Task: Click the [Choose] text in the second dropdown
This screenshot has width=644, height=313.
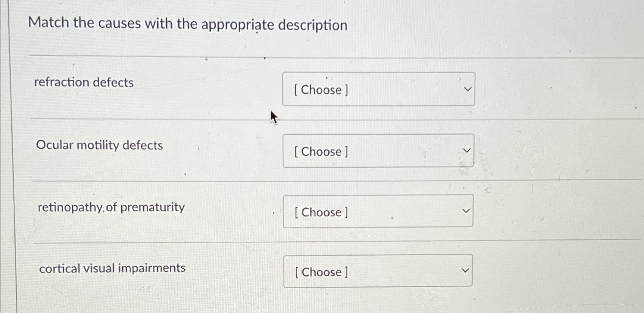Action: click(x=320, y=152)
